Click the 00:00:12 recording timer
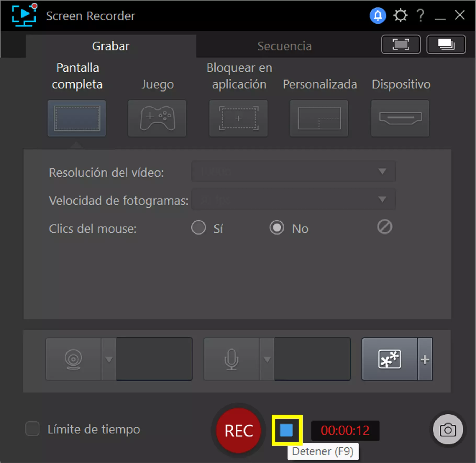Image resolution: width=476 pixels, height=463 pixels. tap(345, 430)
